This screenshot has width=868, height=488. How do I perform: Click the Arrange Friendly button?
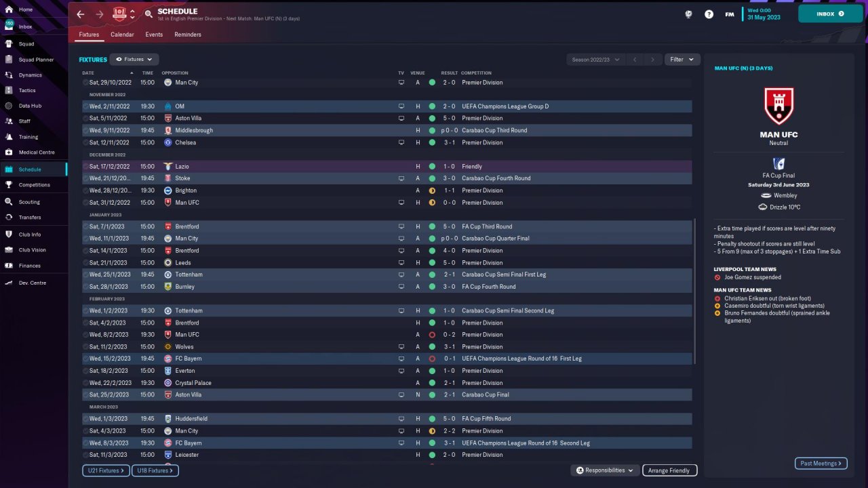669,470
